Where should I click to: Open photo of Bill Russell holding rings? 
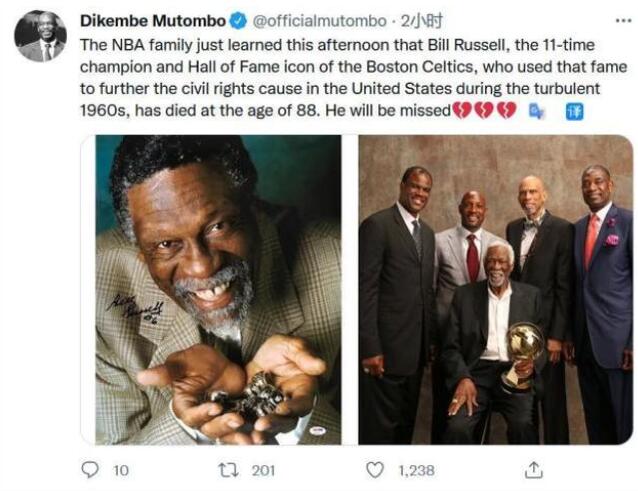[x=218, y=290]
